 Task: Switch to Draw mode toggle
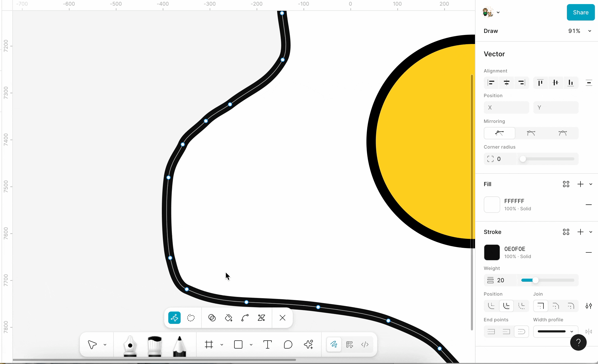334,344
